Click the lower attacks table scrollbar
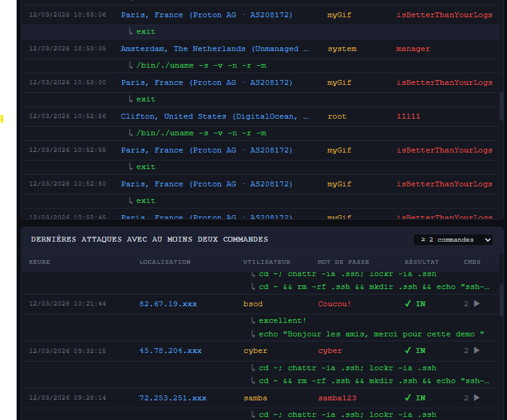The image size is (507, 420). coord(501,301)
